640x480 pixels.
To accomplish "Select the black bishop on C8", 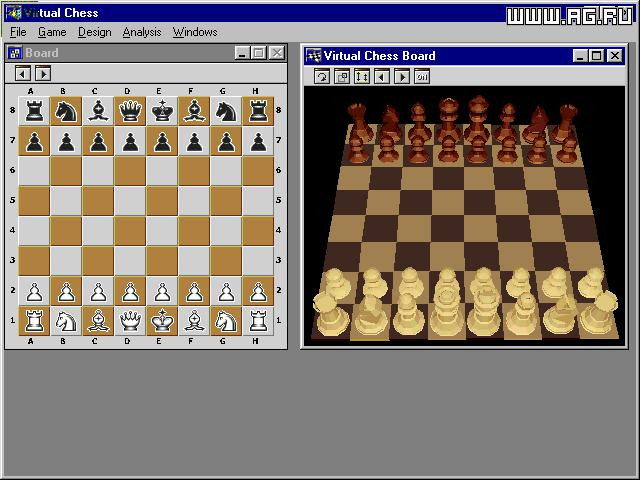I will [98, 111].
